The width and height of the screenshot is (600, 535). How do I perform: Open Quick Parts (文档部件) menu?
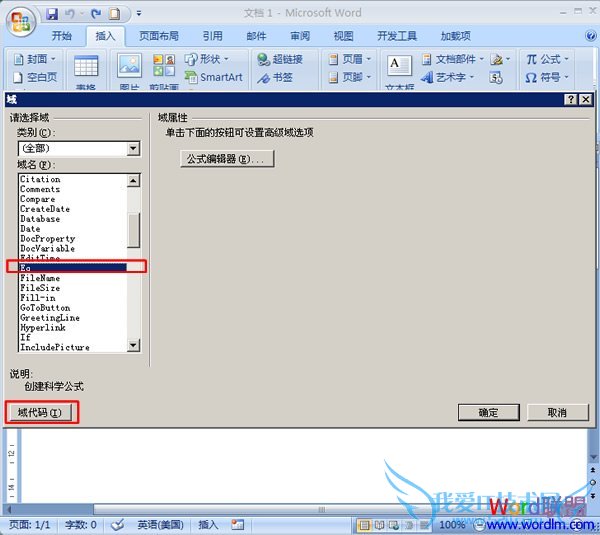pyautogui.click(x=453, y=59)
